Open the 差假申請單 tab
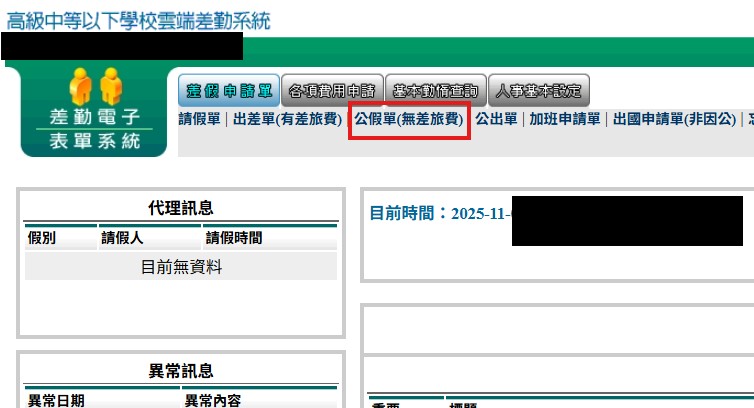Screen dimensions: 754x408 228,91
